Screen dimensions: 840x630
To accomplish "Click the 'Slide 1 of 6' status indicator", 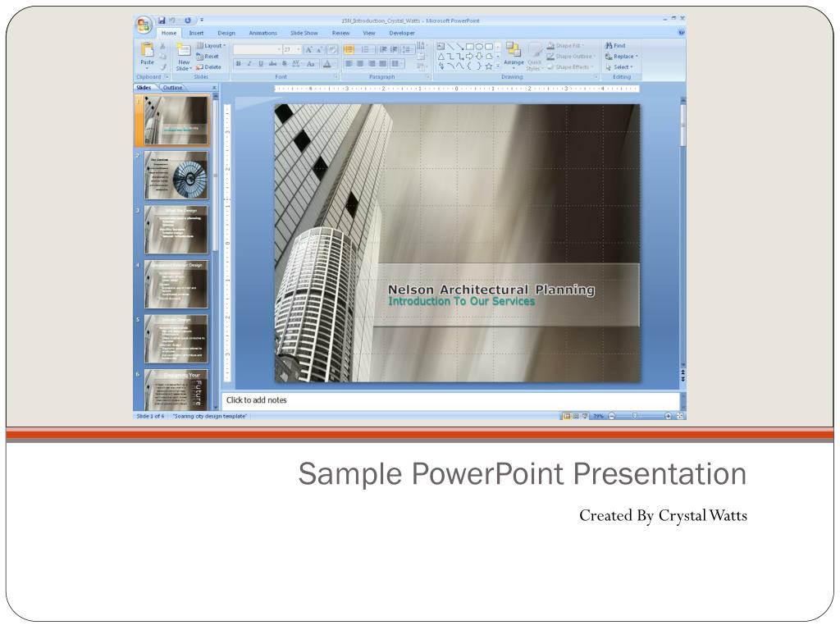I will tap(151, 416).
